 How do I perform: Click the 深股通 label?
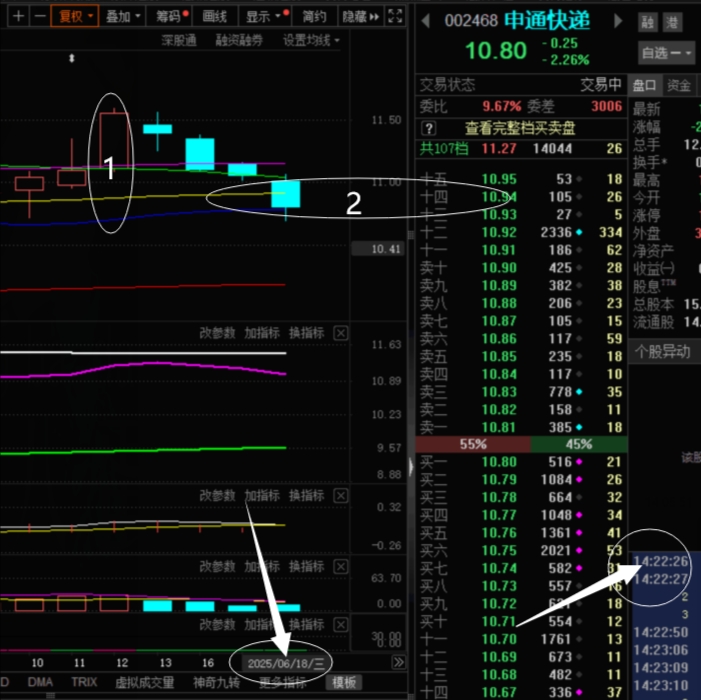(179, 40)
